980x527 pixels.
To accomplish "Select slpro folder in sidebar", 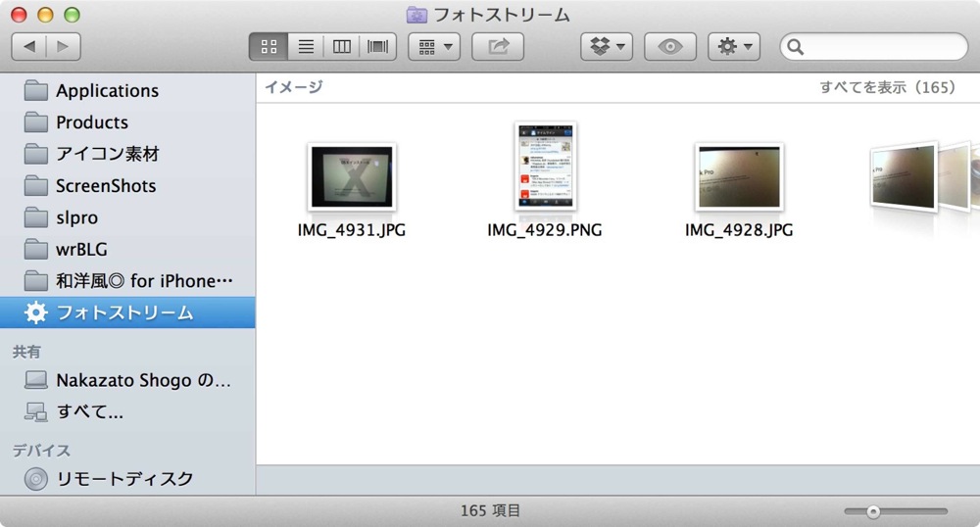I will point(127,217).
